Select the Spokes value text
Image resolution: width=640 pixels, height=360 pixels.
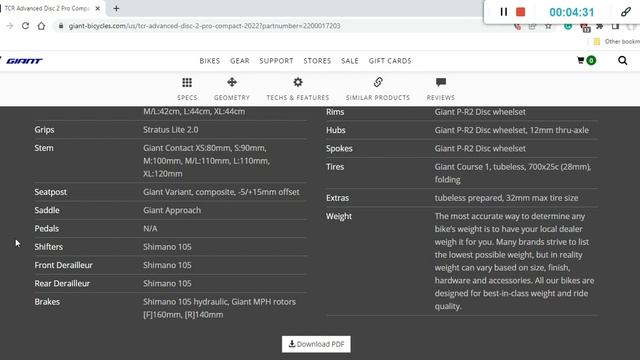click(x=480, y=149)
